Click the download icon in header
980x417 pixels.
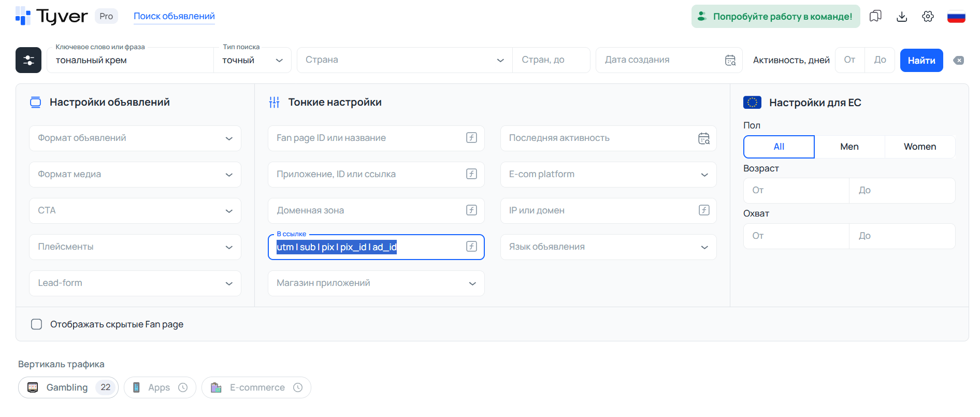point(902,16)
